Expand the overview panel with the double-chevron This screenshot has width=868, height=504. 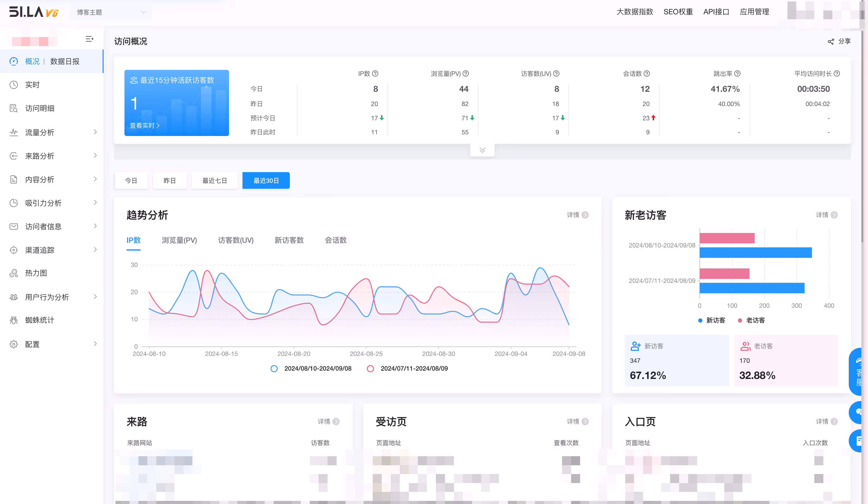tap(482, 150)
